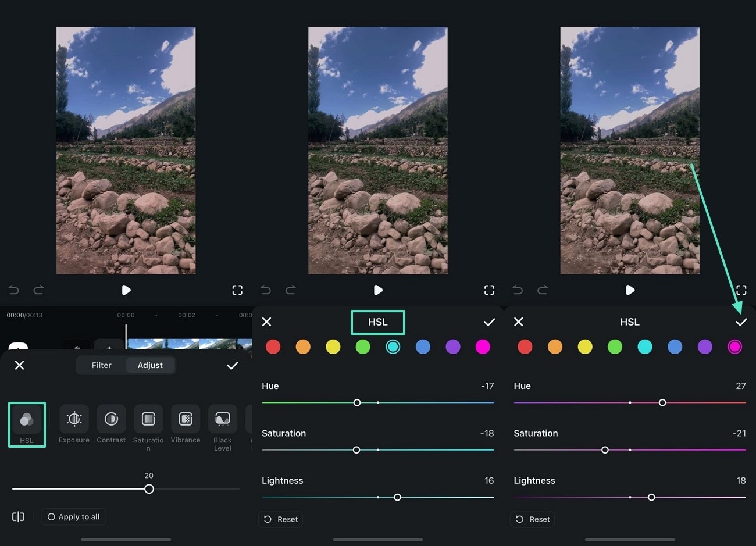Open the Vibrance adjustment
Screen dimensions: 756x546
(186, 420)
